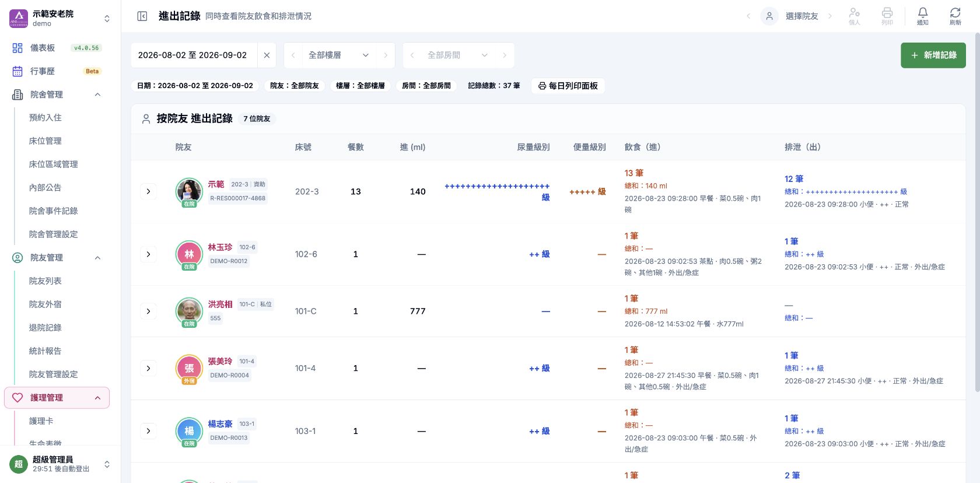
Task: Select previous resident arrow in header
Action: (x=748, y=16)
